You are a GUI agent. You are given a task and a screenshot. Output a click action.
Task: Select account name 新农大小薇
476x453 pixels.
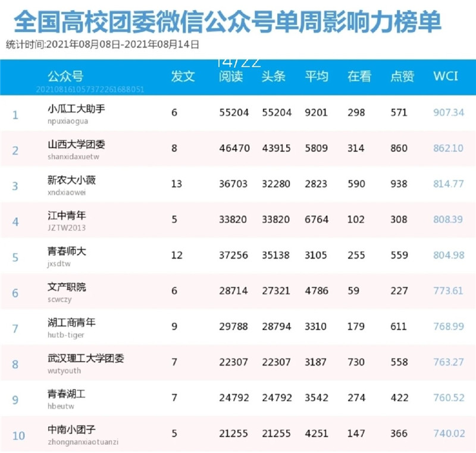(x=71, y=180)
